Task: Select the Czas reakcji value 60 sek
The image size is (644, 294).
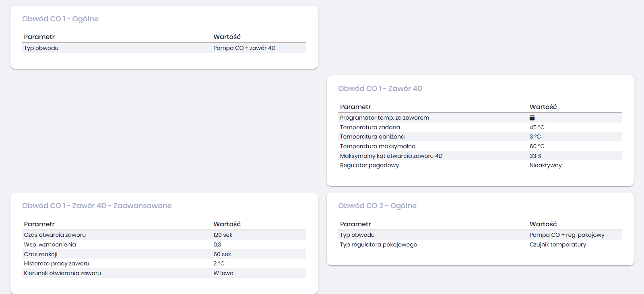Action: point(222,254)
